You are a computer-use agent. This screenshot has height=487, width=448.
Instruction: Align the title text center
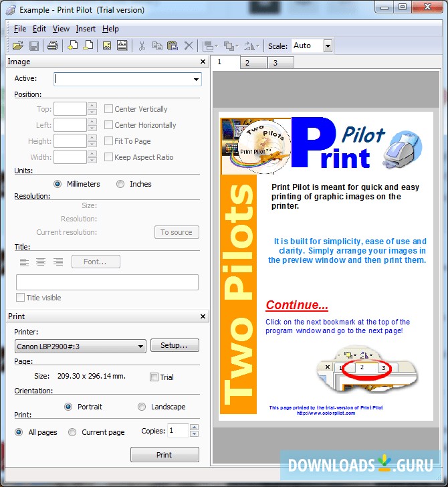click(x=41, y=262)
